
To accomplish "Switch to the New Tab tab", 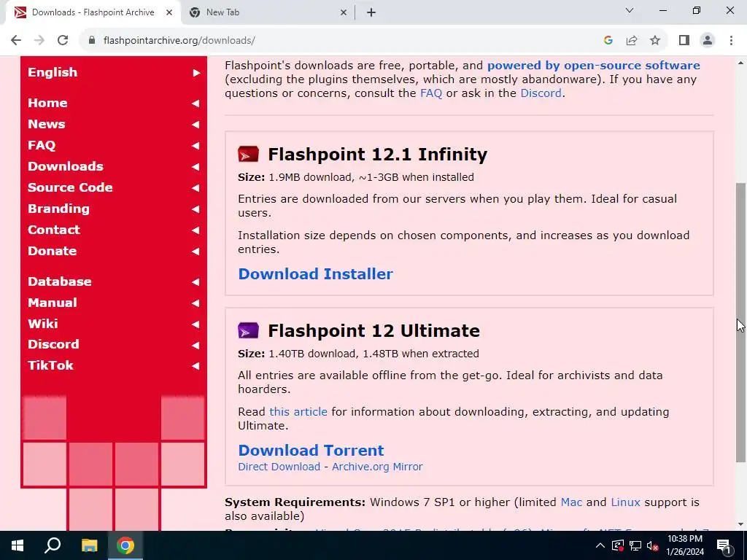I will pyautogui.click(x=267, y=13).
